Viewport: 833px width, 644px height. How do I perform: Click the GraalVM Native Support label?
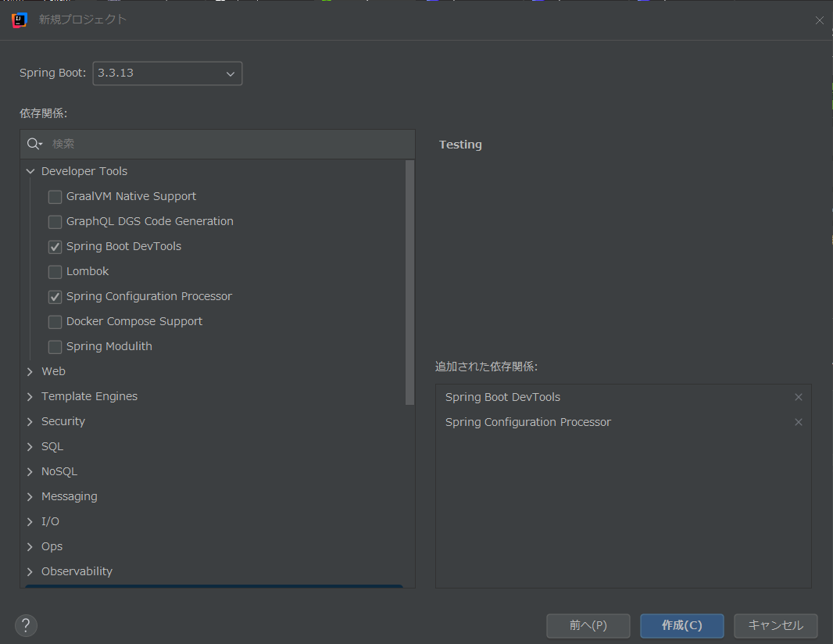click(x=131, y=197)
